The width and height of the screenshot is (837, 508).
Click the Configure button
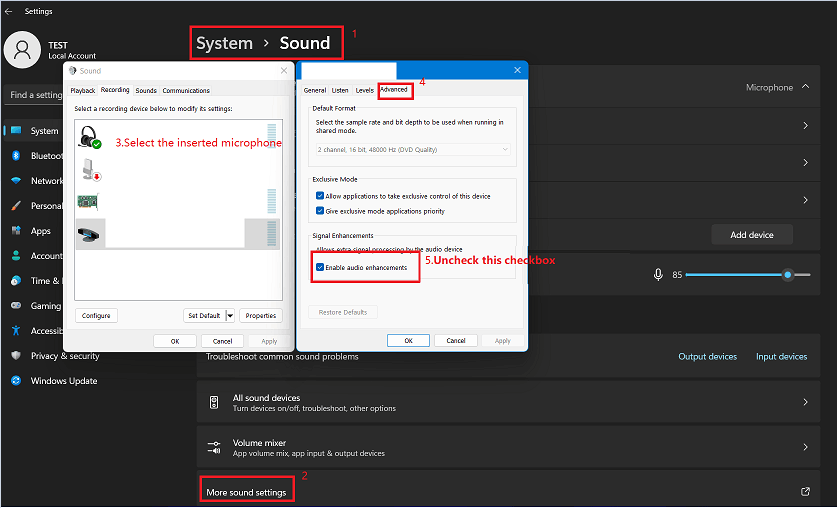click(x=96, y=315)
